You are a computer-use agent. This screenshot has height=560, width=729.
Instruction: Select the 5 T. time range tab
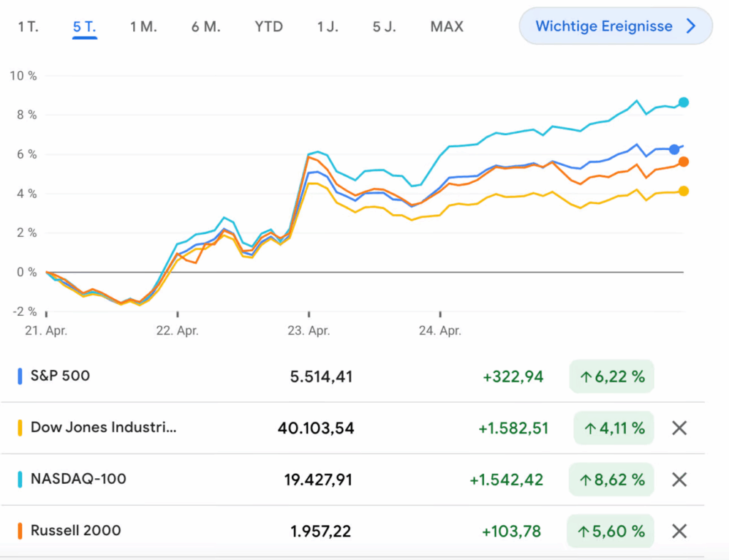pos(85,27)
